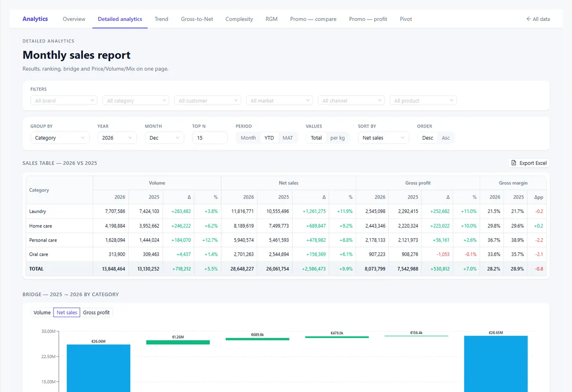Click the Volume column group header
This screenshot has width=572, height=392.
click(x=157, y=182)
